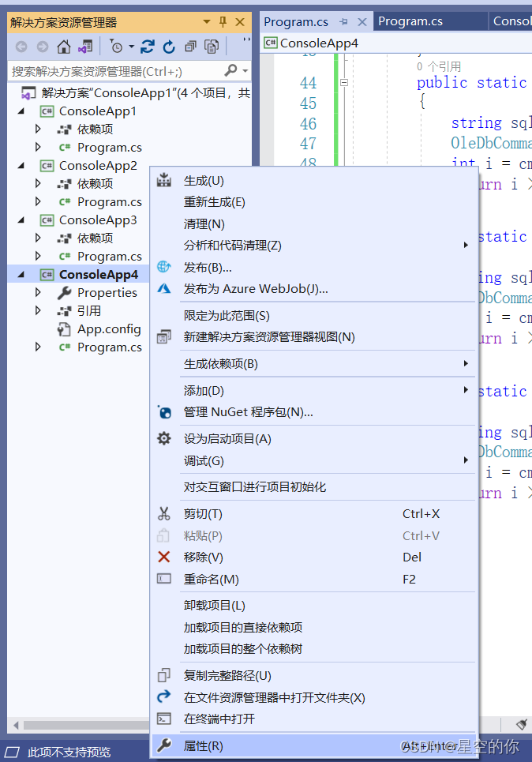
Task: Click the search magnifier icon in Solution Explorer
Action: pos(230,71)
